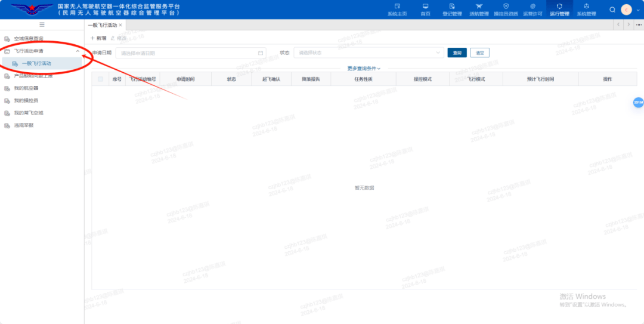Open 系统管理 in the top bar
Viewport: 644px width, 324px height.
(586, 10)
